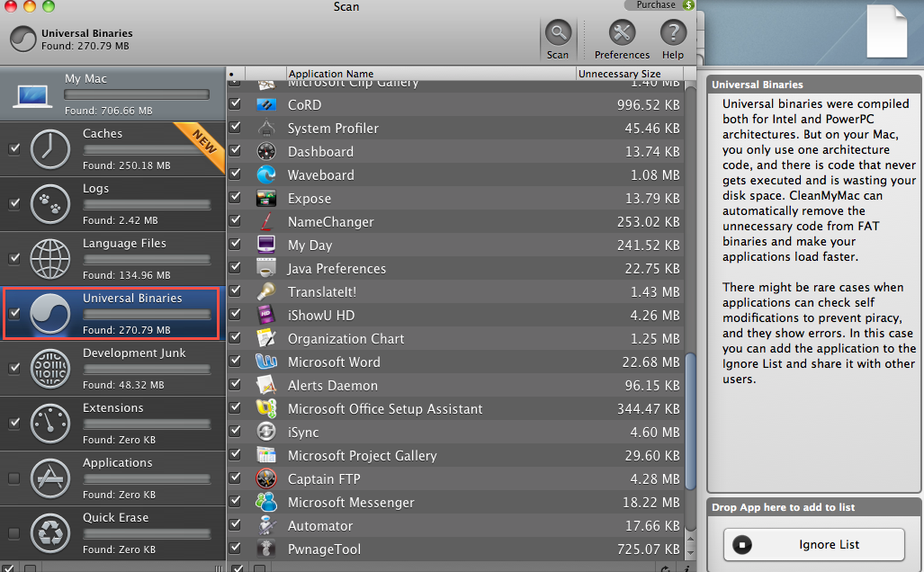Select the Microsoft Office Setup Assistant name
924x572 pixels.
tap(385, 409)
